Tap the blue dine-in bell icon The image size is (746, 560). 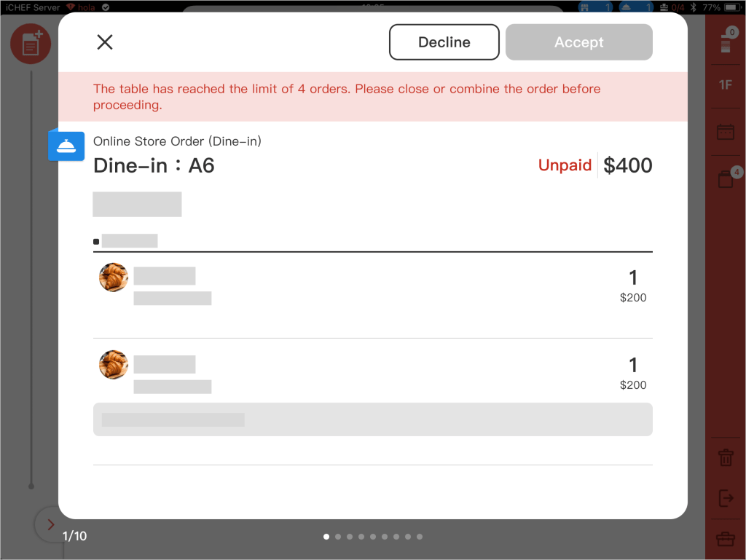[66, 145]
